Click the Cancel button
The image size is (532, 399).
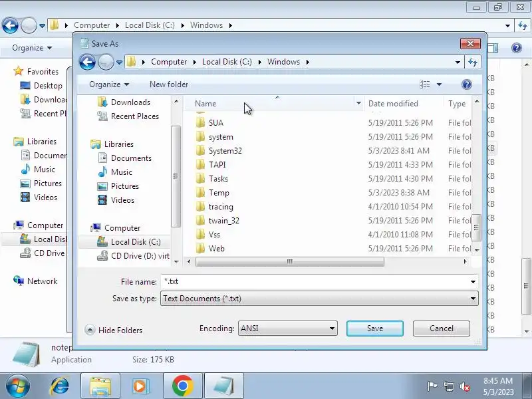(441, 329)
